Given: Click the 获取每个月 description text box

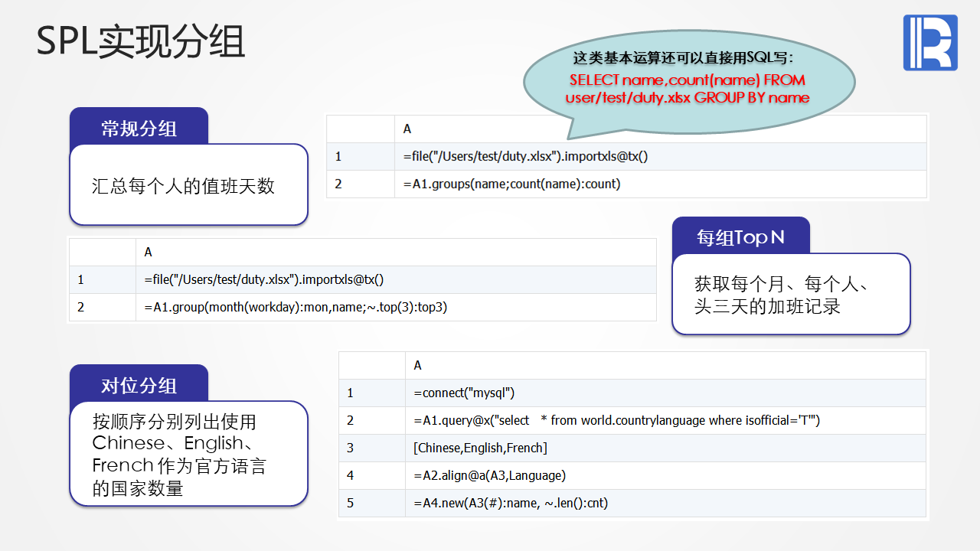Looking at the screenshot, I should [791, 294].
